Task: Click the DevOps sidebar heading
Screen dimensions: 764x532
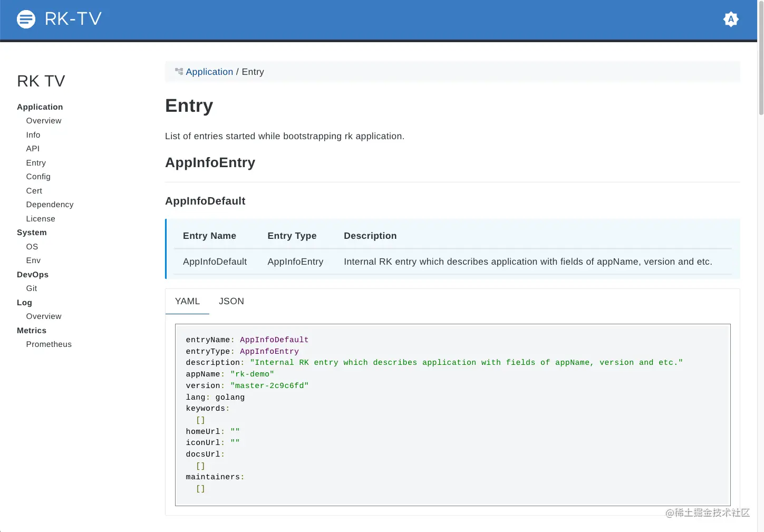Action: click(33, 275)
